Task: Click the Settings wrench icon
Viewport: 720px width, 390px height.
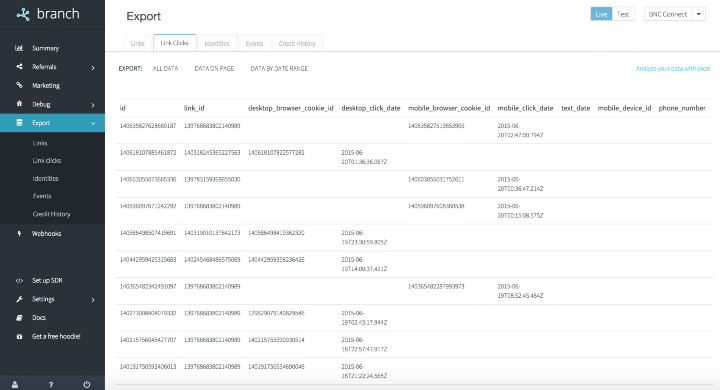Action: point(19,299)
